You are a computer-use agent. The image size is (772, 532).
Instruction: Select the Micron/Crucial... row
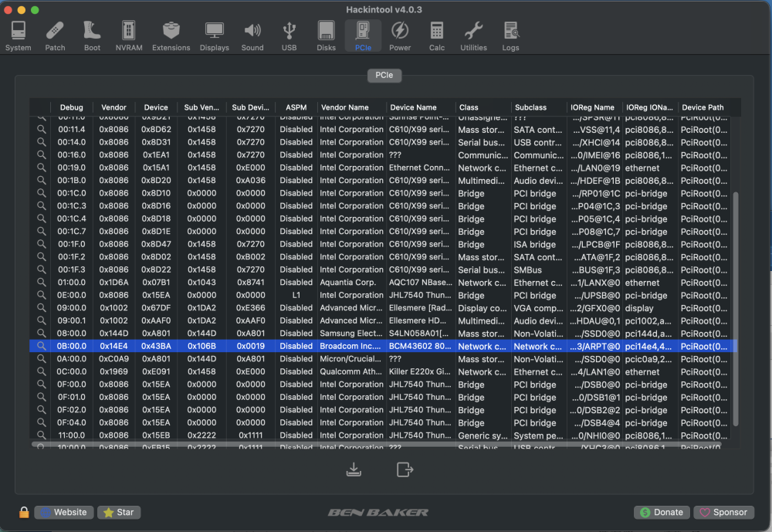[384, 359]
